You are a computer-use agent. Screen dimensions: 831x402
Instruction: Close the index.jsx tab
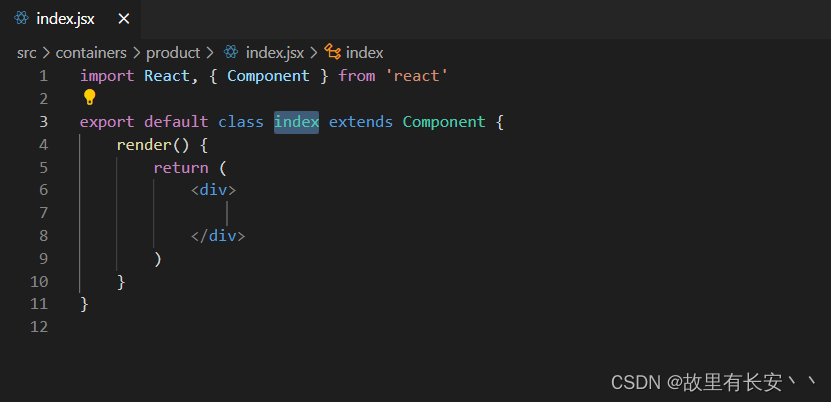tap(123, 19)
